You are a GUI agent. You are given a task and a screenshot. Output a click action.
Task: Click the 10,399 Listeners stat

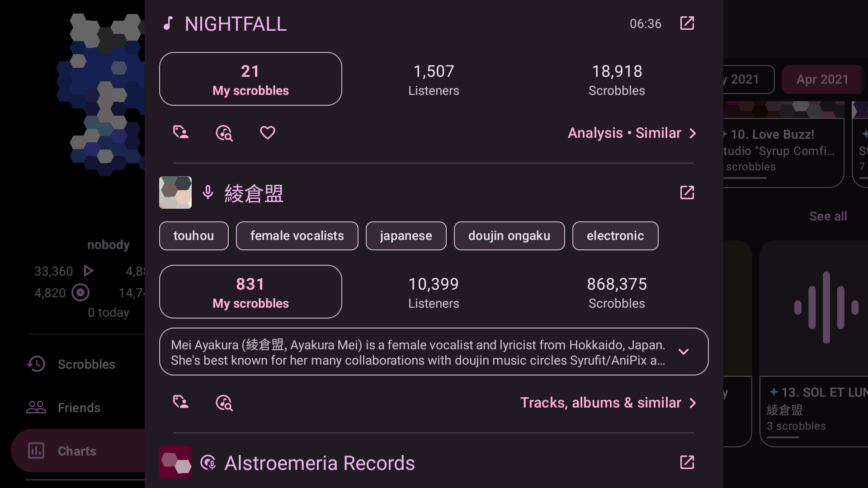[x=434, y=292]
